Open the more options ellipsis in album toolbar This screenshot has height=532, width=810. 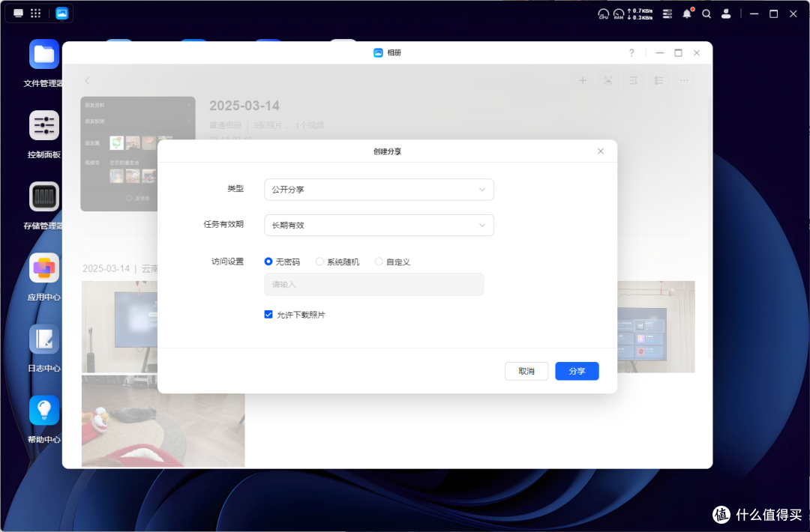[x=684, y=80]
